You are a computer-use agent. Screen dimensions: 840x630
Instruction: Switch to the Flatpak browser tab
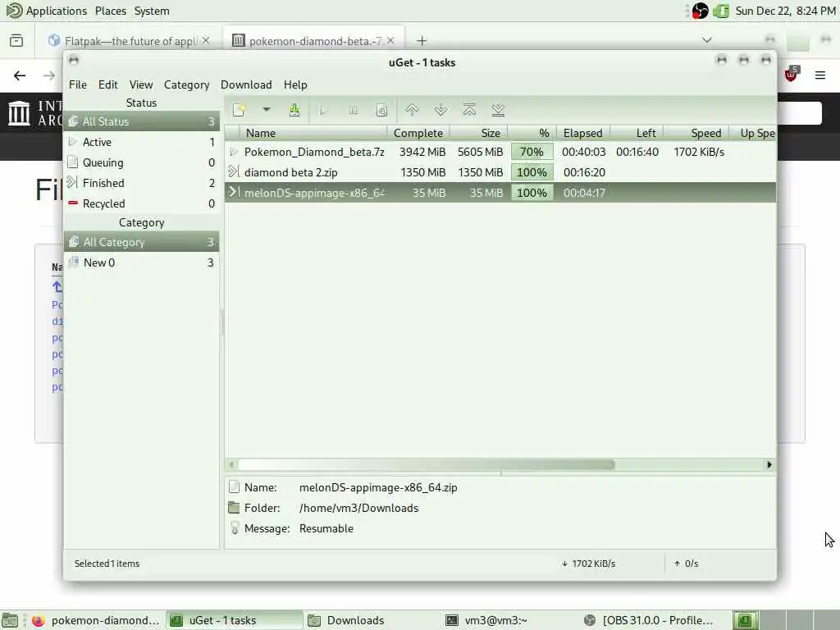coord(130,41)
